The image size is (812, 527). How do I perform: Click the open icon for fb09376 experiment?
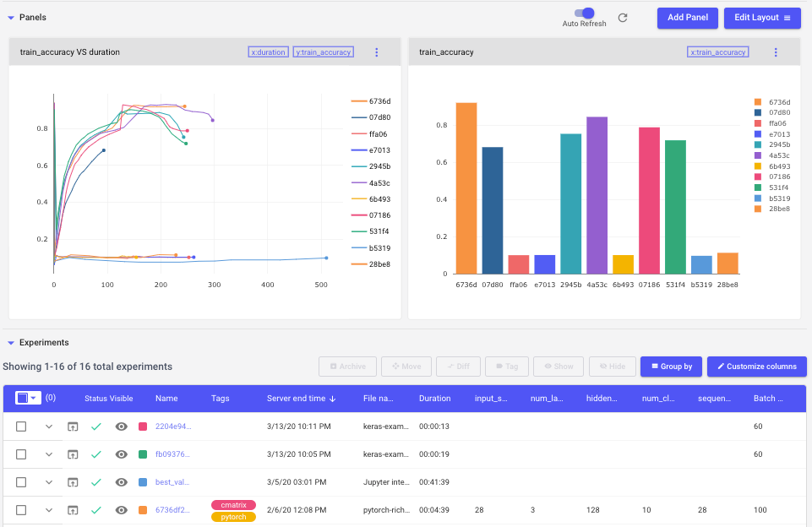pos(73,454)
